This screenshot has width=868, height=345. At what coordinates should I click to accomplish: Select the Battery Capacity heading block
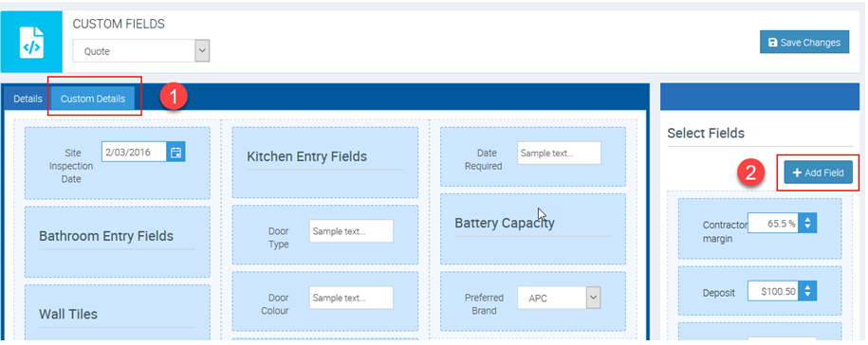533,229
